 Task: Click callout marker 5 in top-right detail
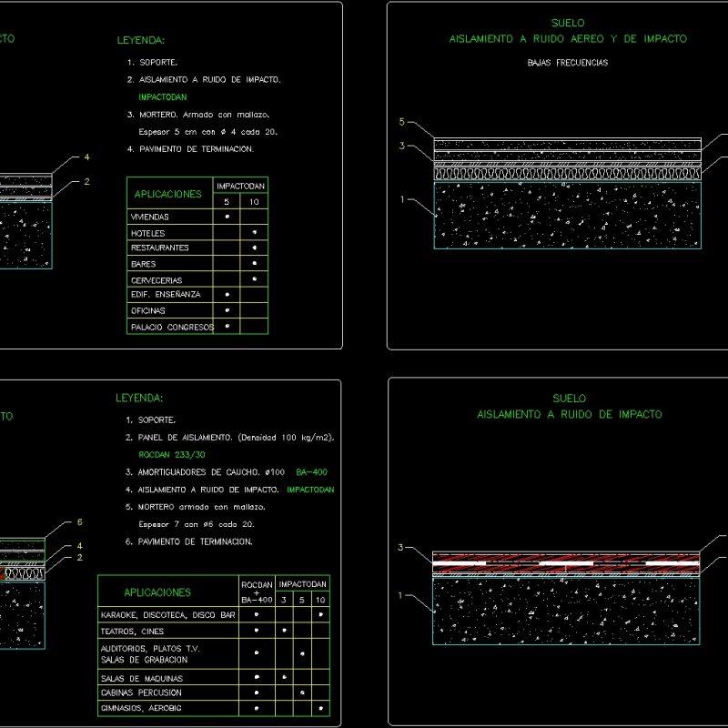(x=400, y=119)
